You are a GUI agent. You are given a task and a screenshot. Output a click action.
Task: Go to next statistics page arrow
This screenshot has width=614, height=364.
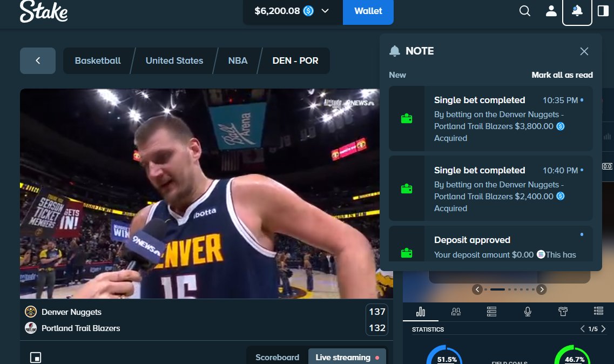pos(603,329)
